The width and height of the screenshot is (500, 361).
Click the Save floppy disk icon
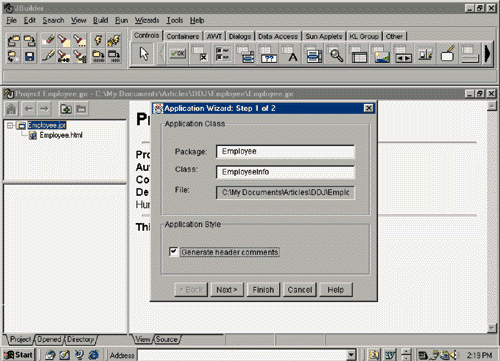tap(30, 56)
